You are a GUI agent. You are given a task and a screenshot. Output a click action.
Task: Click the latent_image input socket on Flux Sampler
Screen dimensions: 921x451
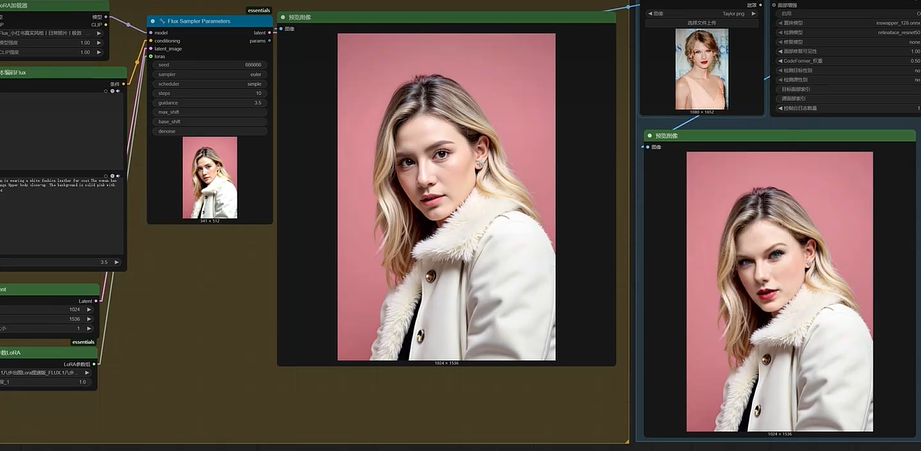151,49
